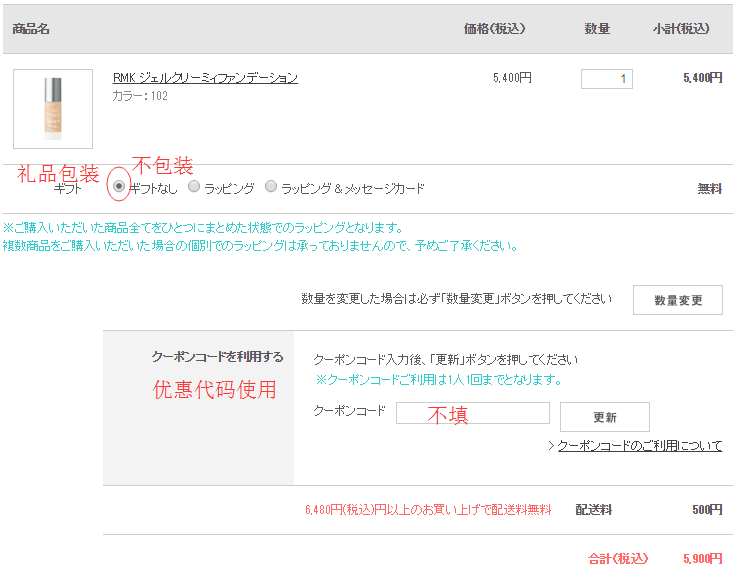Click the RMK foundation product thumbnail
Screen dimensions: 733x581
click(x=53, y=108)
